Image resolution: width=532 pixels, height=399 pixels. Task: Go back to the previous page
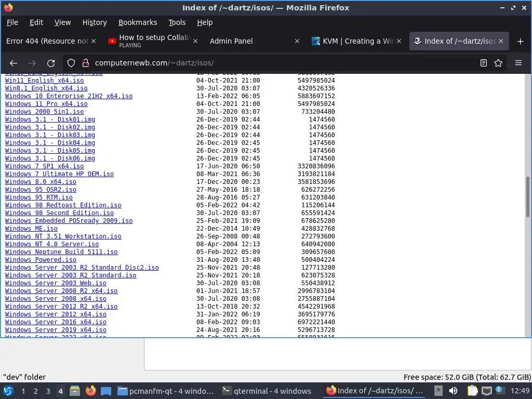[14, 63]
